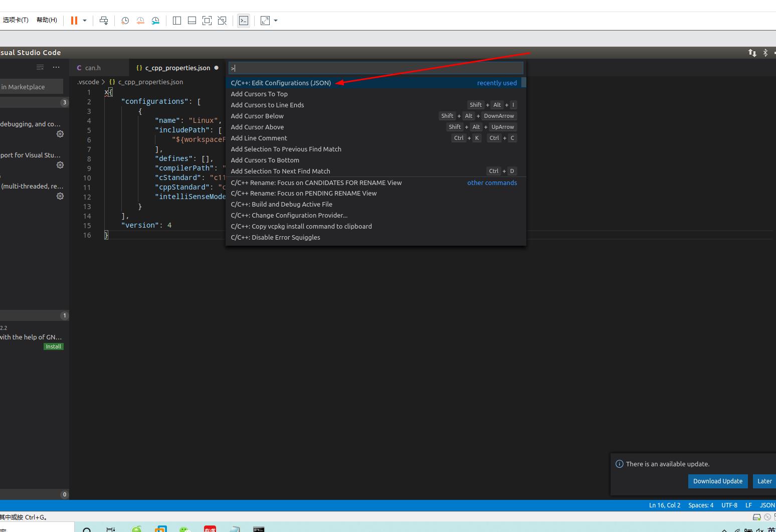This screenshot has width=776, height=532.
Task: Enter VMware full screen mode
Action: coord(207,21)
